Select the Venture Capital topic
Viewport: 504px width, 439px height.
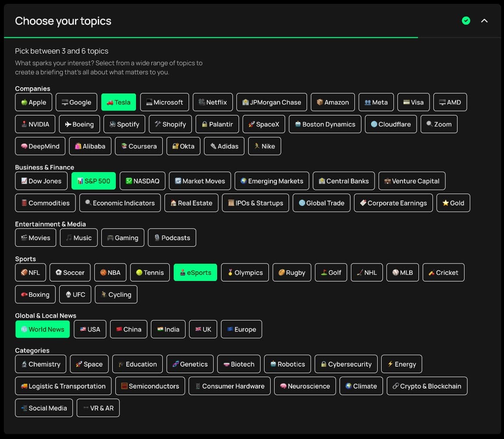[412, 181]
